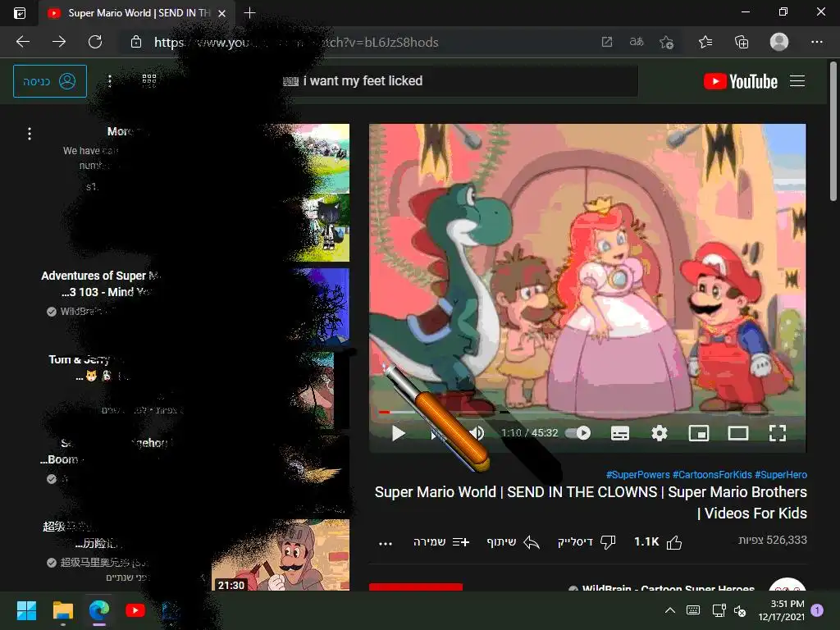Add this page to favorites

click(666, 42)
